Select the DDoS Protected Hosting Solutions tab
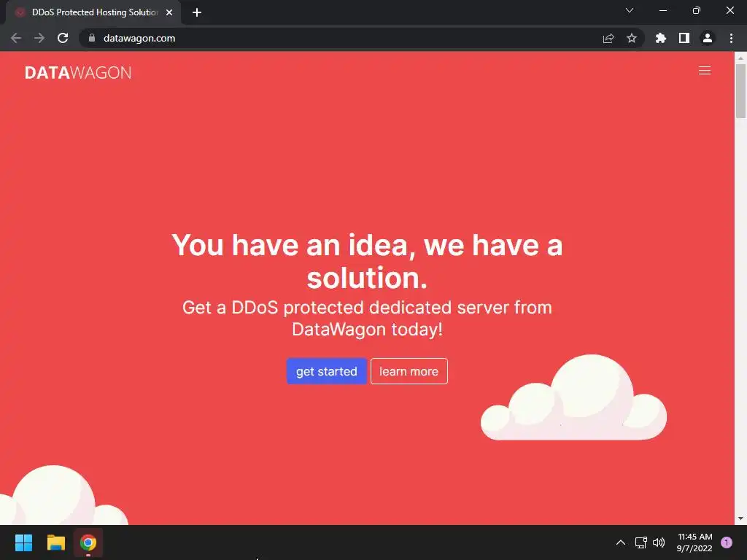747x560 pixels. pyautogui.click(x=93, y=12)
